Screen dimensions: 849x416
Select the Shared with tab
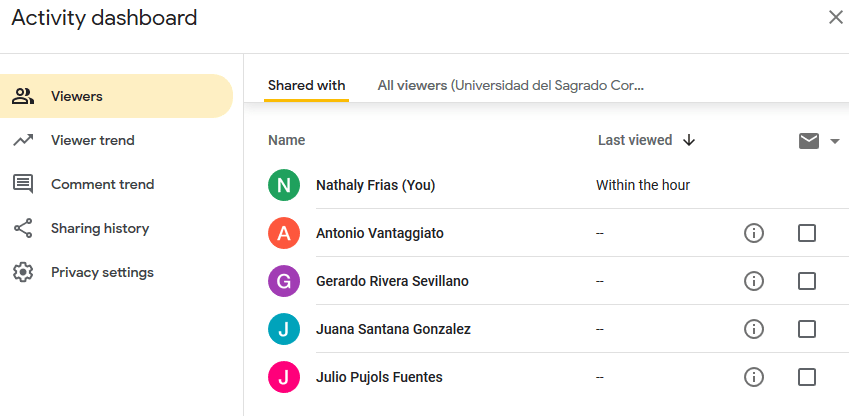tap(307, 85)
